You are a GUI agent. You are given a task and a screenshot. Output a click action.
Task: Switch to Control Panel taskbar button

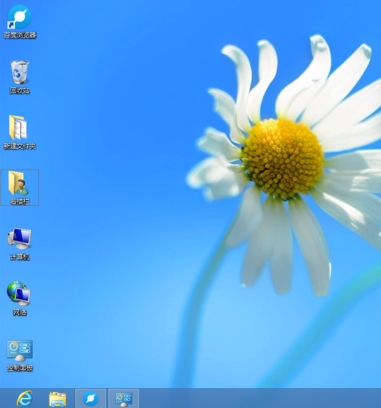124,398
